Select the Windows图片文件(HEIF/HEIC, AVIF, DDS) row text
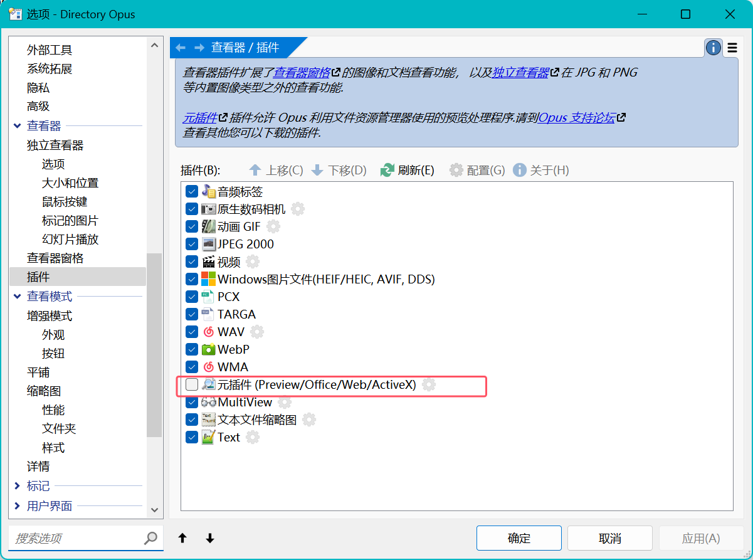Image resolution: width=753 pixels, height=560 pixels. pos(326,279)
